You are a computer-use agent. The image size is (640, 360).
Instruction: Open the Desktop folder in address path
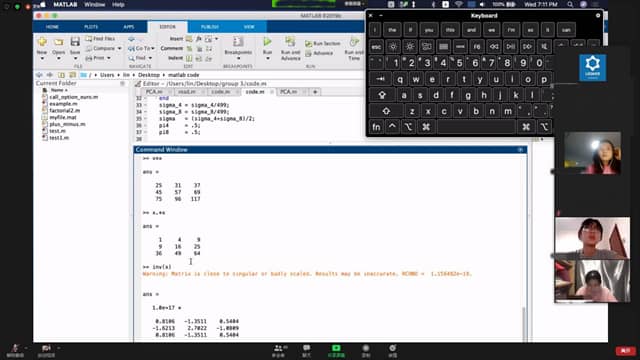click(149, 75)
